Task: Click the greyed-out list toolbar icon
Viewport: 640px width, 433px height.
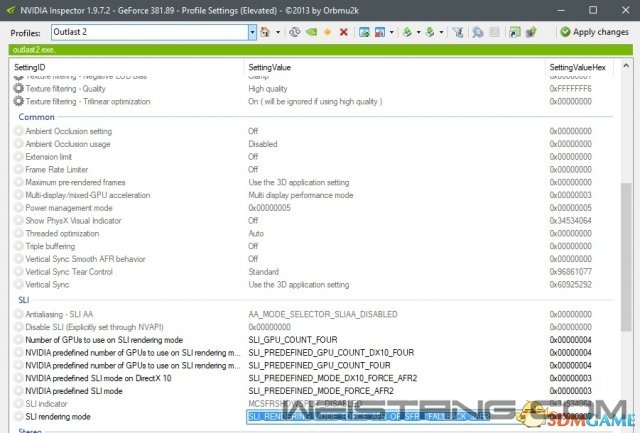Action: [494, 32]
